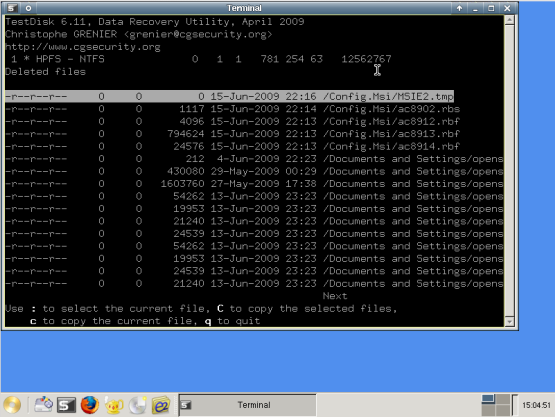Shade the window with the up arrow button

(x=459, y=8)
